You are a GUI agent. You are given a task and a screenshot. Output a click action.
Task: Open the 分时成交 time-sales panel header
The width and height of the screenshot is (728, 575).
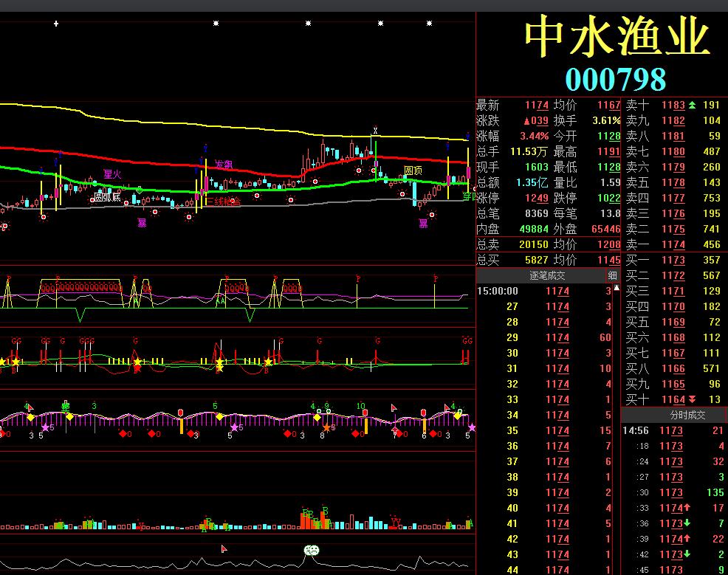(x=687, y=415)
